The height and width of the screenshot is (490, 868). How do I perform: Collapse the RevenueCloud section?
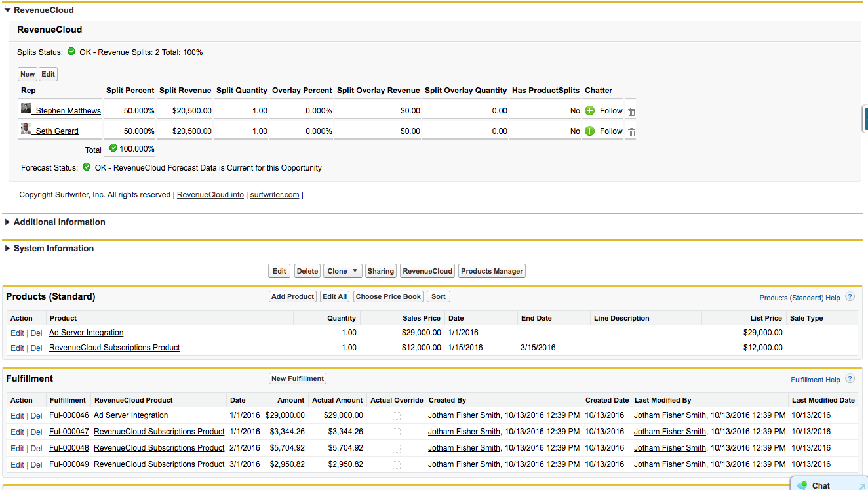click(x=7, y=10)
